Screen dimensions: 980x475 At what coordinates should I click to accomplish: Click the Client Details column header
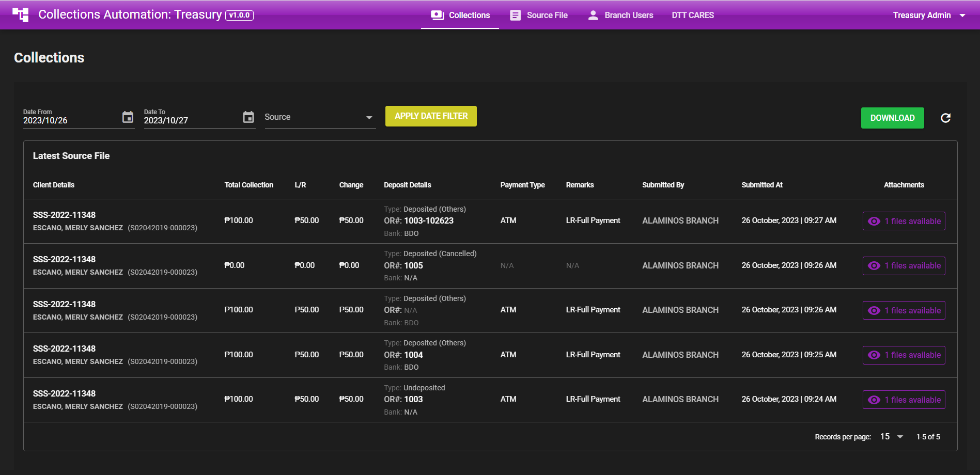click(54, 185)
